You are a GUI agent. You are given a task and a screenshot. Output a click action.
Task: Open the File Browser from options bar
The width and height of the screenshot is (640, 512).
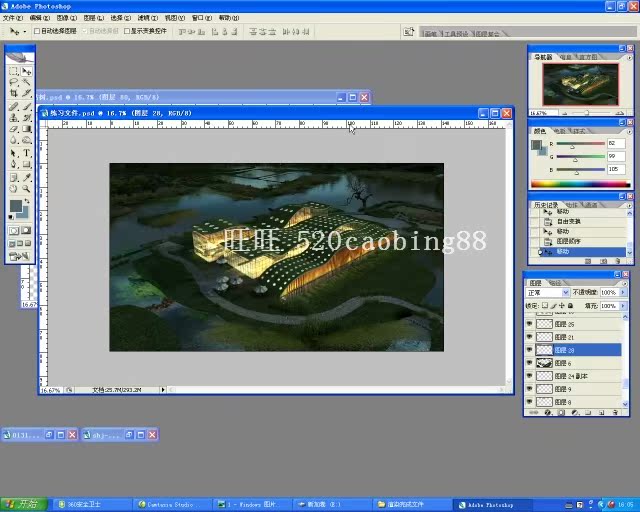(x=408, y=31)
